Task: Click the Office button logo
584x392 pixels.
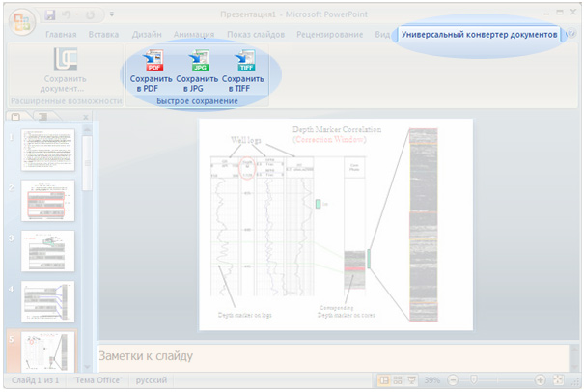Action: 21,21
